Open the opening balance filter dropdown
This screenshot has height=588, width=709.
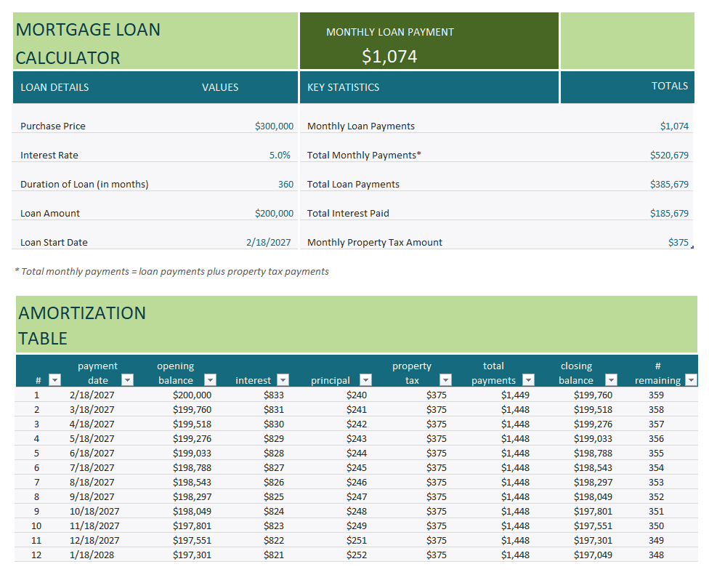pyautogui.click(x=210, y=380)
